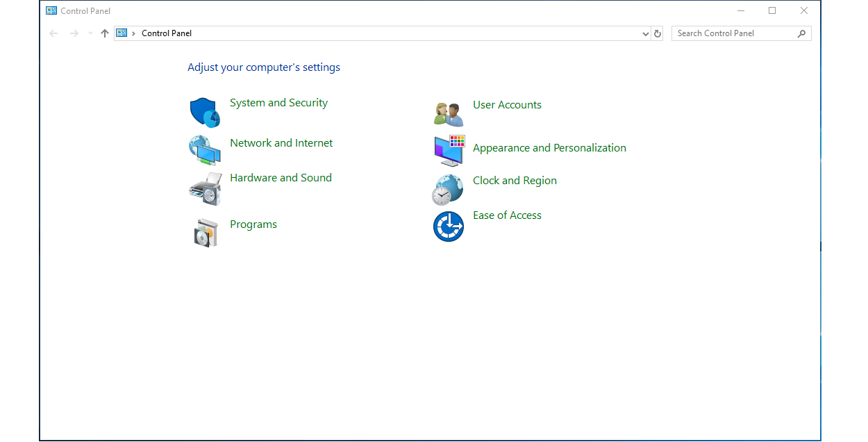Open recent locations dropdown next to forward arrow
This screenshot has height=442, width=868.
pyautogui.click(x=89, y=33)
